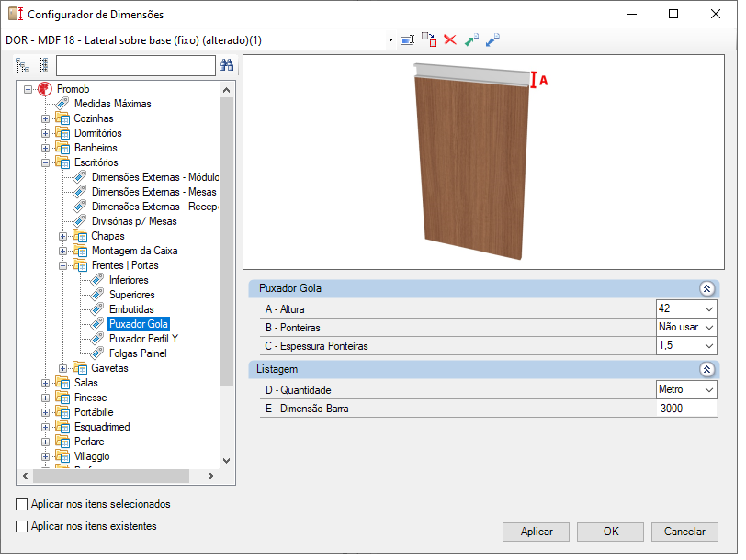
Task: Select Dimensões Externas - Mesas item
Action: coord(154,192)
